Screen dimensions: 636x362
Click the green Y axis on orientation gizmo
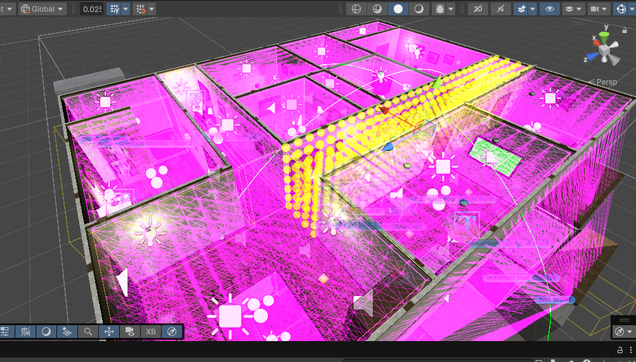click(604, 39)
